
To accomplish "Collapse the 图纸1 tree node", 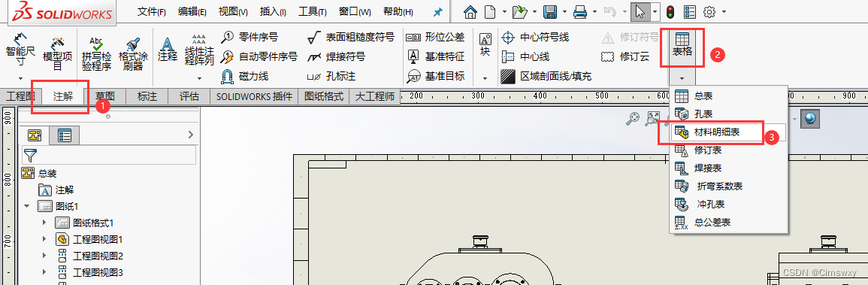I will pyautogui.click(x=26, y=206).
